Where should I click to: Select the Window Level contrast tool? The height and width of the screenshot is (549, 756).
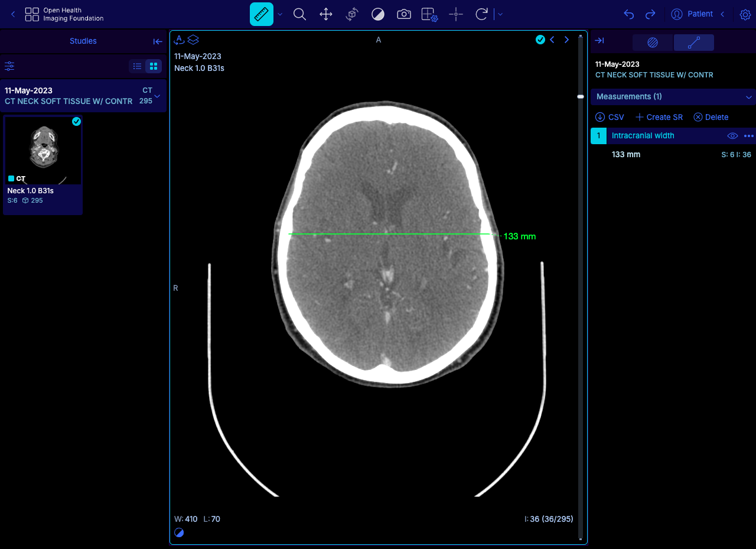click(x=378, y=14)
